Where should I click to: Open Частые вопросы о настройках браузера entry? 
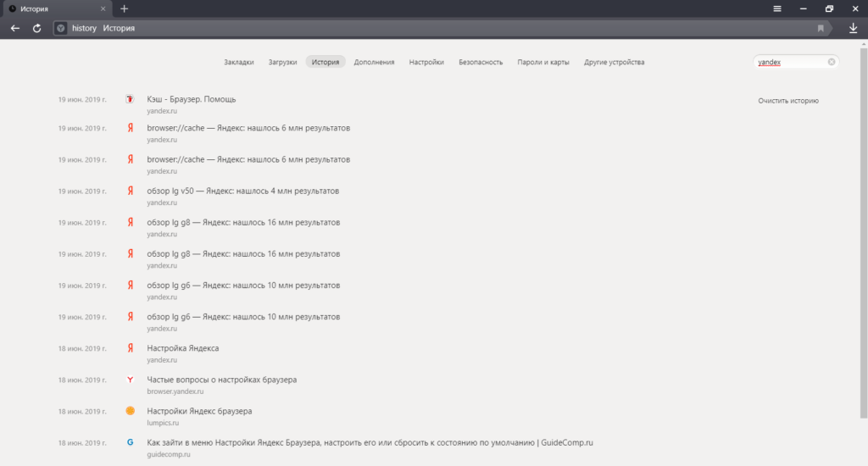(x=221, y=380)
